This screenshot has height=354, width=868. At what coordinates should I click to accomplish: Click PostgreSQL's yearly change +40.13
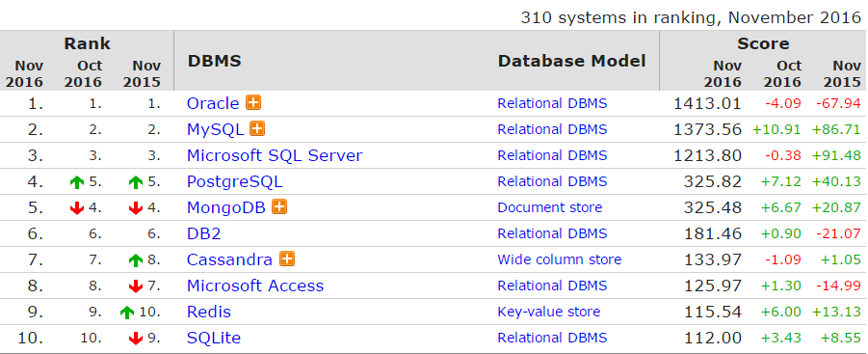(x=836, y=181)
